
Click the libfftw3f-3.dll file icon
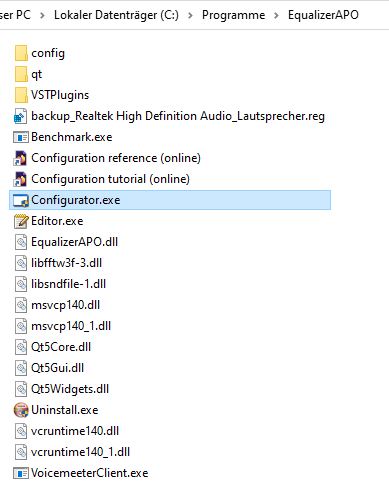pos(21,263)
